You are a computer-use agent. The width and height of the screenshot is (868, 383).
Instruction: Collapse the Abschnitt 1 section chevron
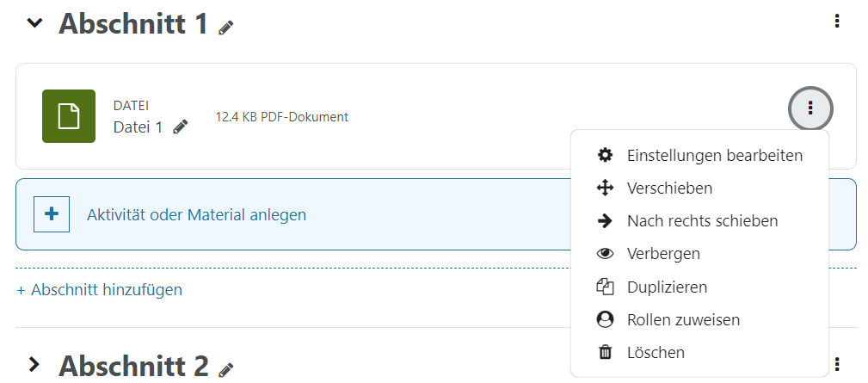[34, 23]
